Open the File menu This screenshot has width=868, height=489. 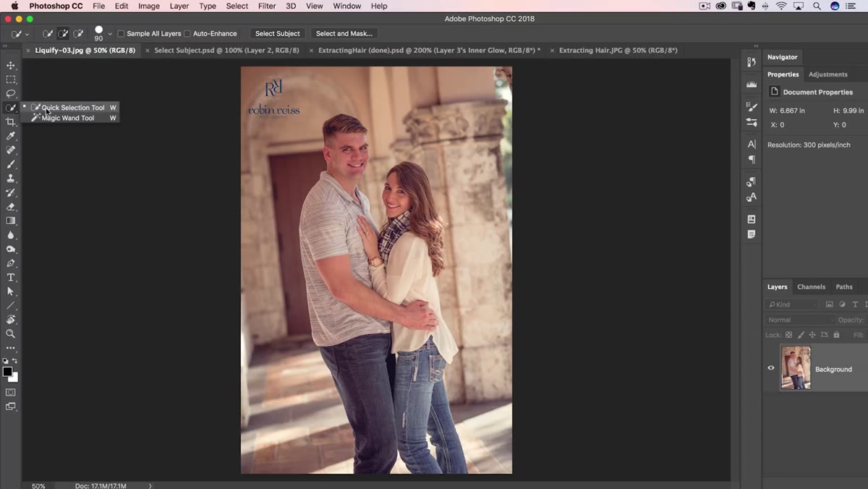[99, 6]
